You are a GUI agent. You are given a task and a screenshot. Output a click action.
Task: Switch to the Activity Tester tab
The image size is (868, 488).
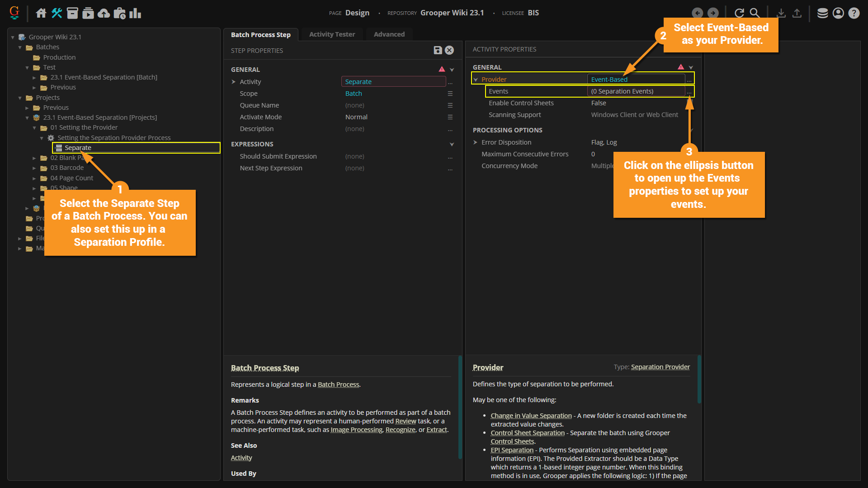click(332, 34)
